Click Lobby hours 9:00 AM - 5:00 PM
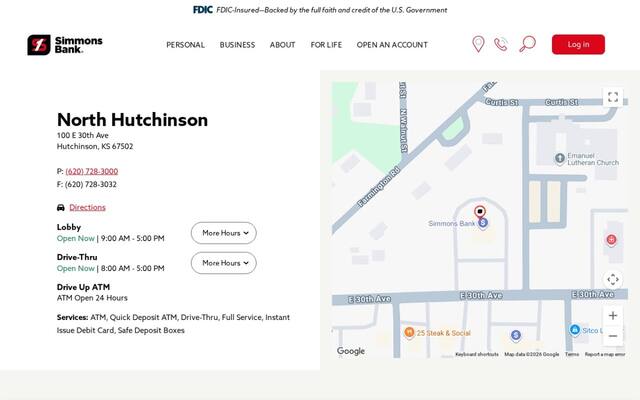The image size is (640, 400). (x=133, y=238)
